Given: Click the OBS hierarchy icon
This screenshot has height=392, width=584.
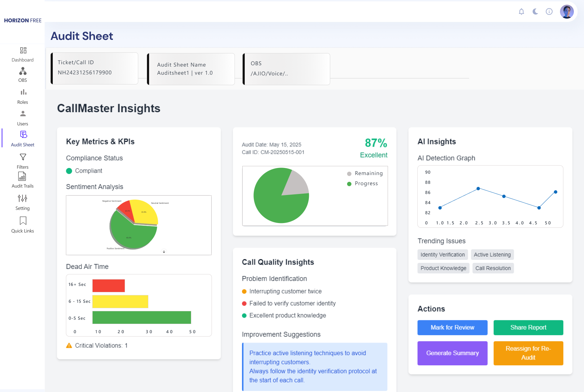Looking at the screenshot, I should (23, 71).
